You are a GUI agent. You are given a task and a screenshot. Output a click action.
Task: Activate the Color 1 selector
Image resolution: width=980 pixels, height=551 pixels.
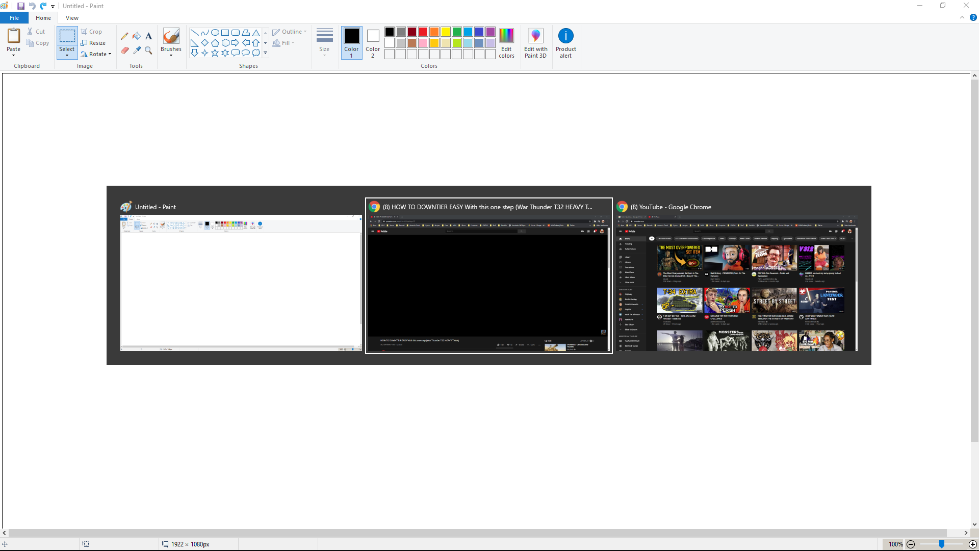click(x=351, y=43)
